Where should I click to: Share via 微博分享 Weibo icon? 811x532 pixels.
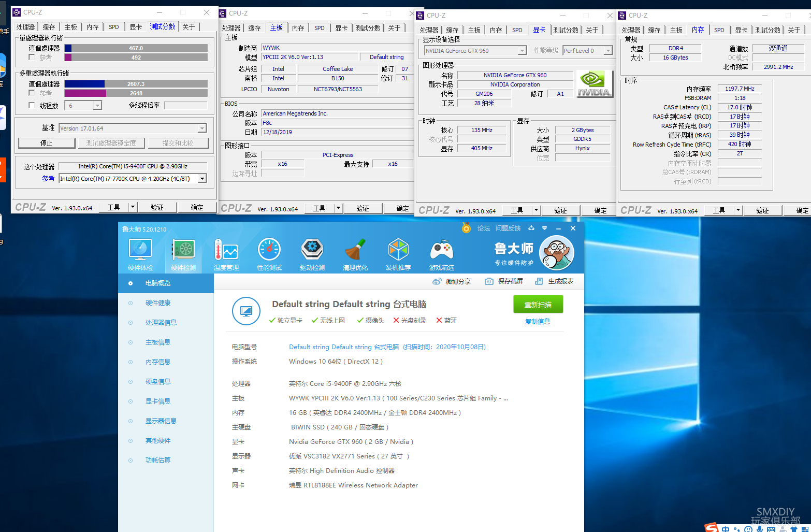coord(437,281)
